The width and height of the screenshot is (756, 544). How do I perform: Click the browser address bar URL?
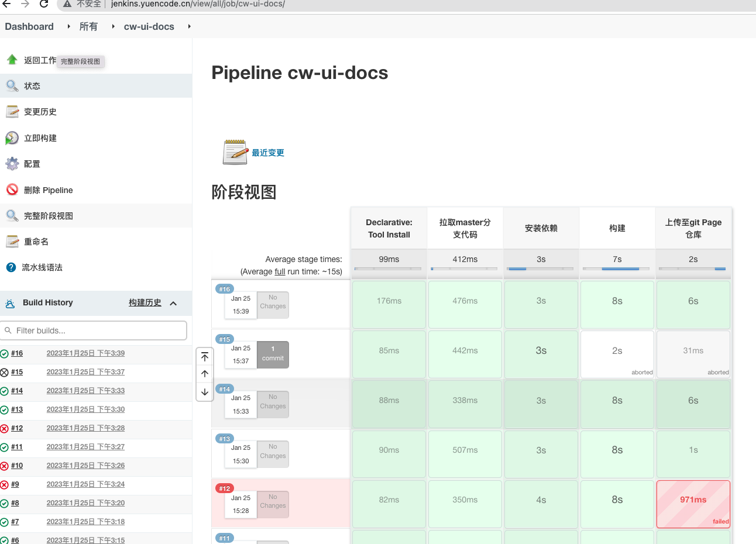(198, 4)
